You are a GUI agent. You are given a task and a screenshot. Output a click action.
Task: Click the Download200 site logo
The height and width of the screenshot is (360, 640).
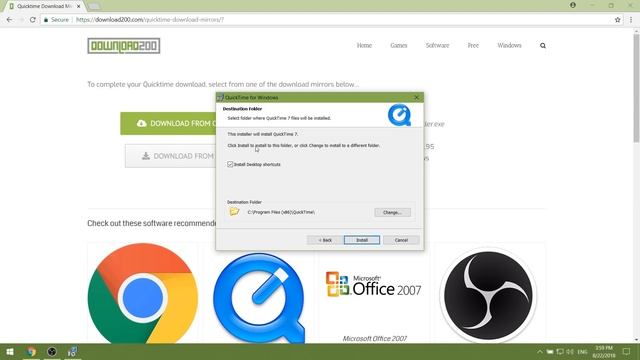coord(124,46)
